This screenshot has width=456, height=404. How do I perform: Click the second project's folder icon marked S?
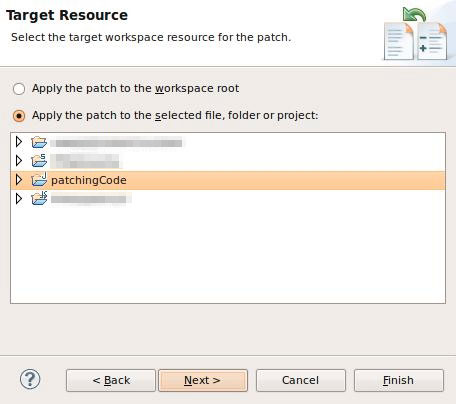click(x=39, y=161)
